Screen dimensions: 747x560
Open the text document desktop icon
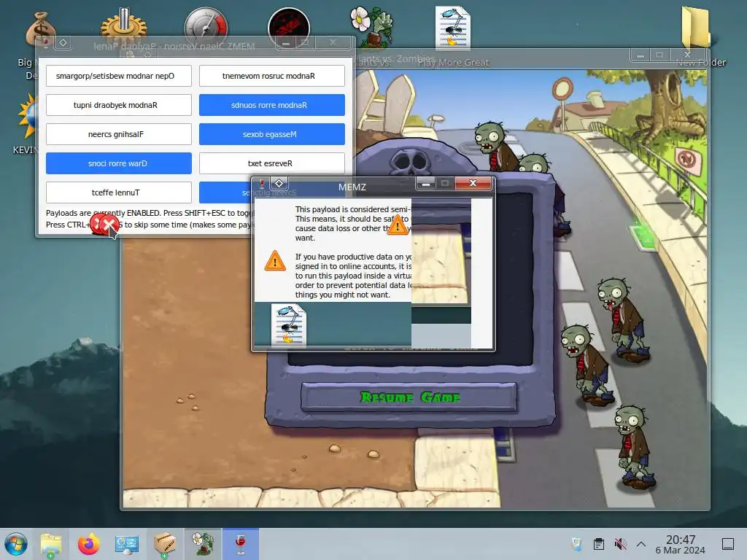click(x=452, y=28)
